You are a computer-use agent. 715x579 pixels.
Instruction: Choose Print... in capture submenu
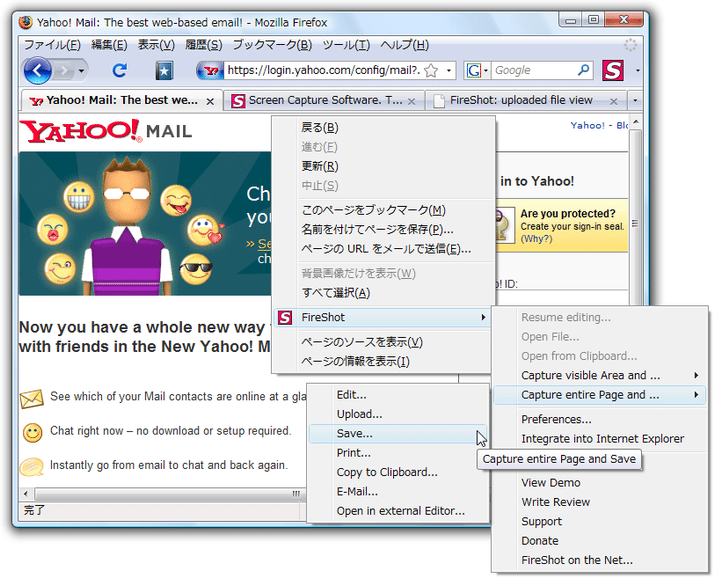[398, 453]
